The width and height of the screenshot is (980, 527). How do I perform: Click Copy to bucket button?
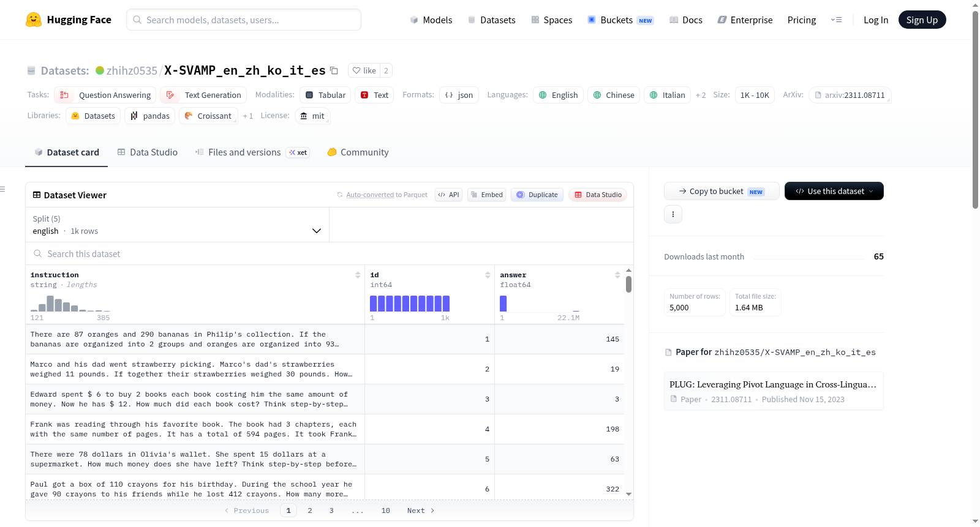(x=722, y=191)
